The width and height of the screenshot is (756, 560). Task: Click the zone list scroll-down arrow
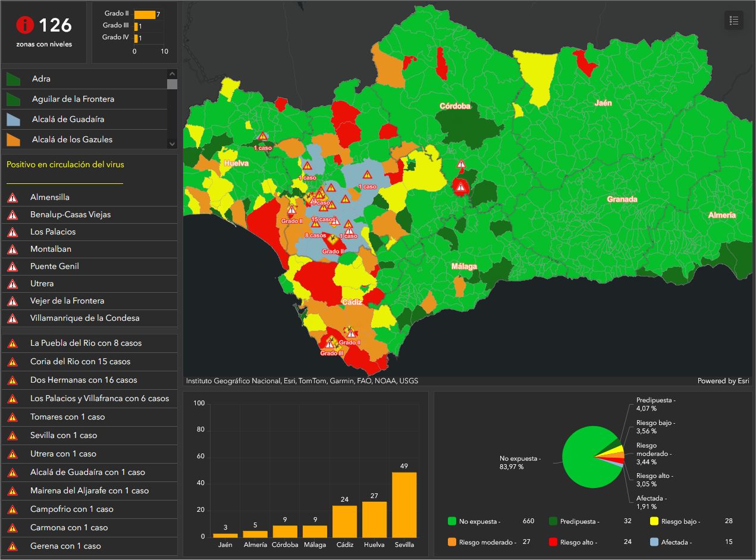[x=172, y=143]
